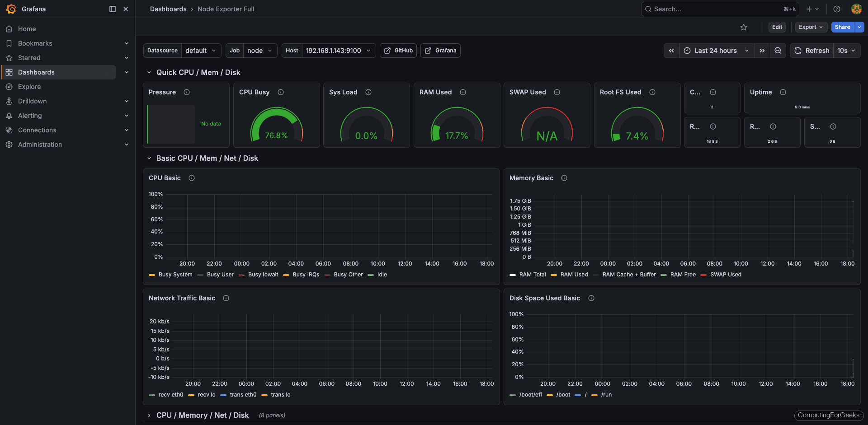Star this dashboard using the star icon

click(x=744, y=27)
